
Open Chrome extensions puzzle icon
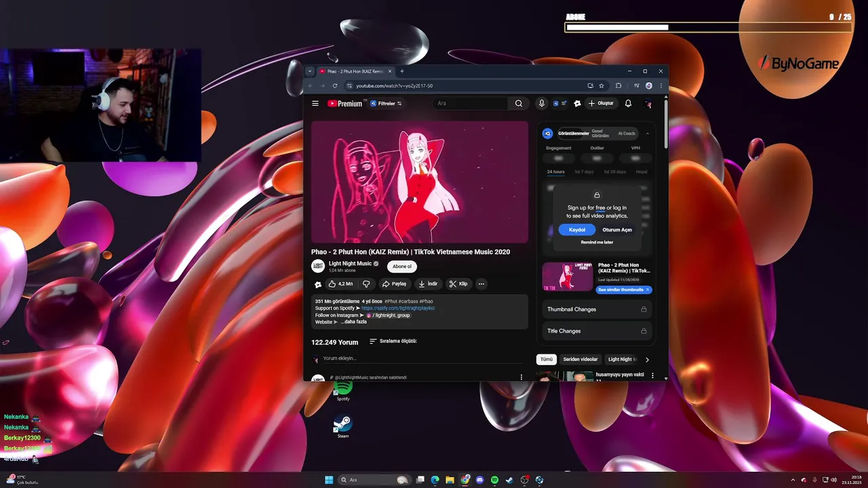(x=618, y=86)
